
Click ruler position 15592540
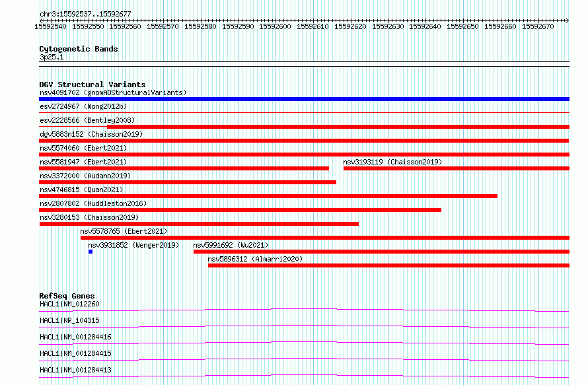pos(50,26)
